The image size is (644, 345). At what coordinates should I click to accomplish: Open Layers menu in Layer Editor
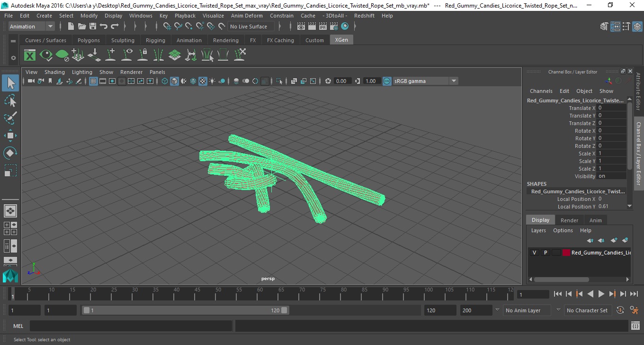click(x=538, y=230)
